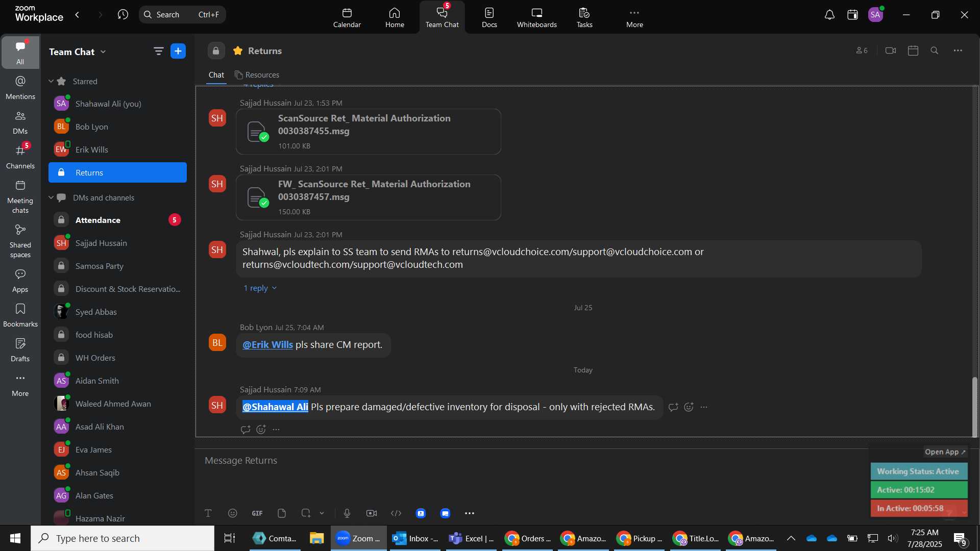Unstar the Returns channel
980x551 pixels.
point(237,51)
